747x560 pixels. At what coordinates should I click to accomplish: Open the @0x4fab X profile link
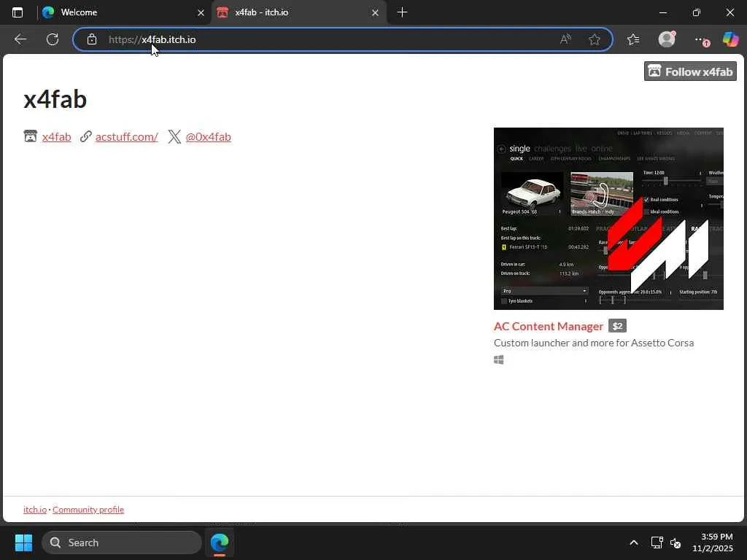208,136
